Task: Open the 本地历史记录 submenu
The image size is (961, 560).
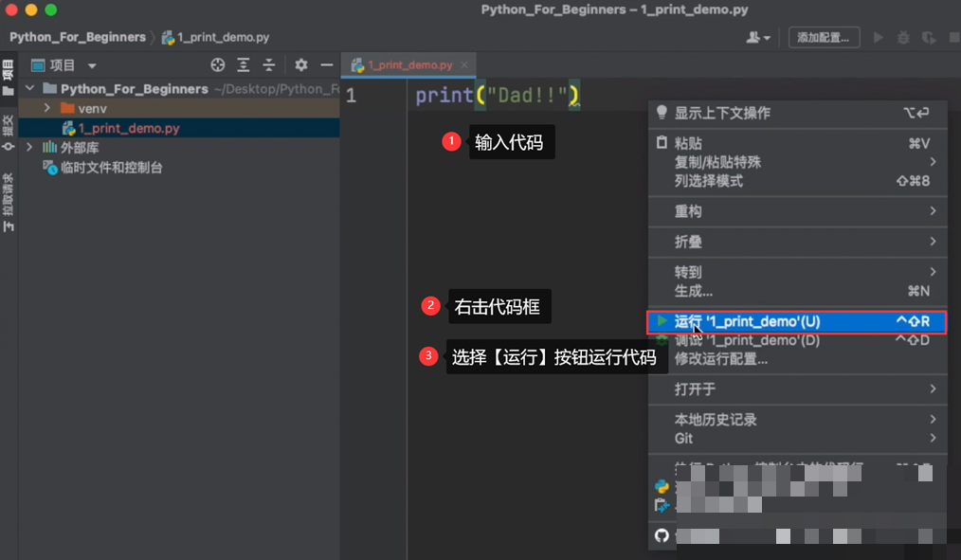Action: point(798,419)
